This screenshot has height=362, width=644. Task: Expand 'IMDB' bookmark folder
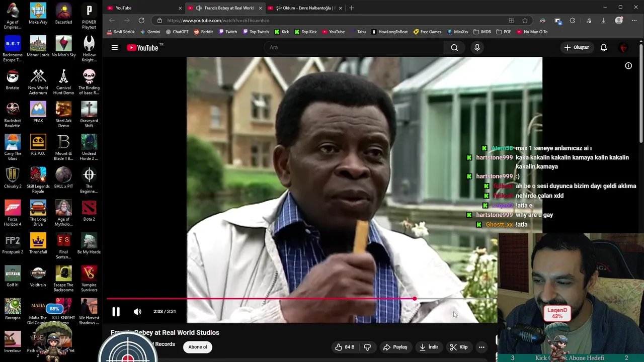coord(482,32)
